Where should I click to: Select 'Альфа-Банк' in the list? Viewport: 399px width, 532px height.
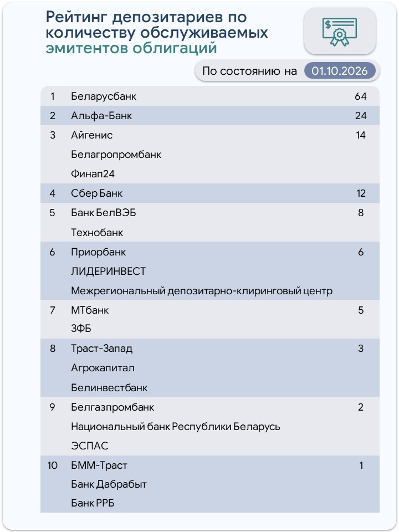coord(101,116)
